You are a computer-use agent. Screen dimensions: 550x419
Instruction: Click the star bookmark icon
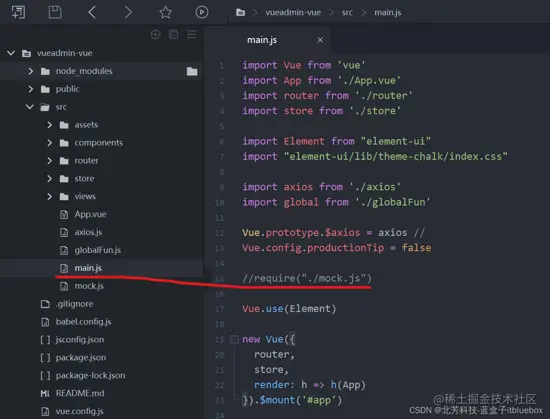tap(165, 12)
